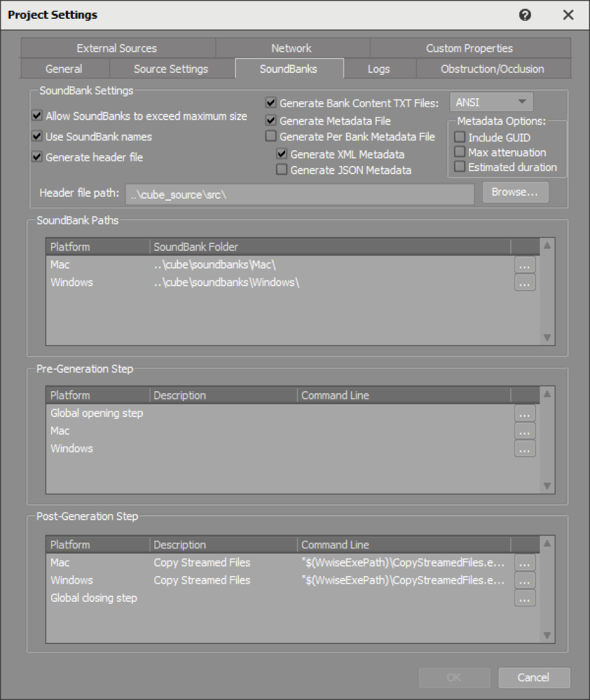Enable Generate Per Bank Metadata File
This screenshot has width=590, height=700.
tap(271, 136)
